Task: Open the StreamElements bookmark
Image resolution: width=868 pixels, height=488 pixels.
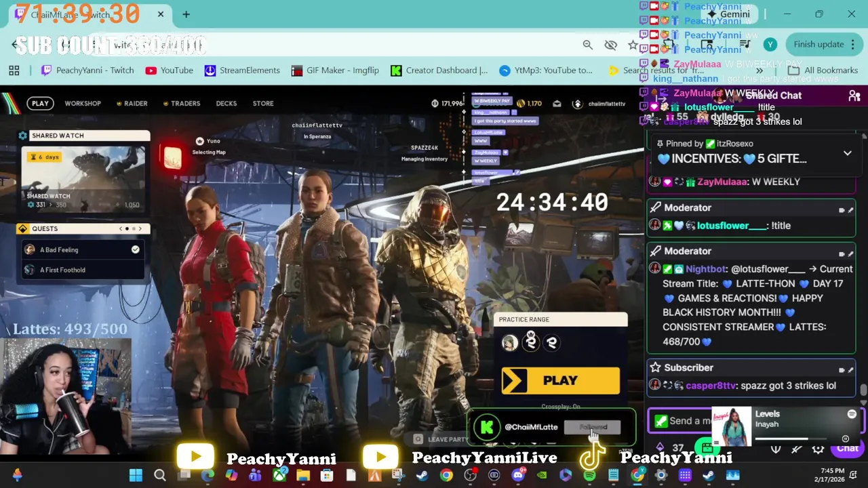Action: (241, 70)
